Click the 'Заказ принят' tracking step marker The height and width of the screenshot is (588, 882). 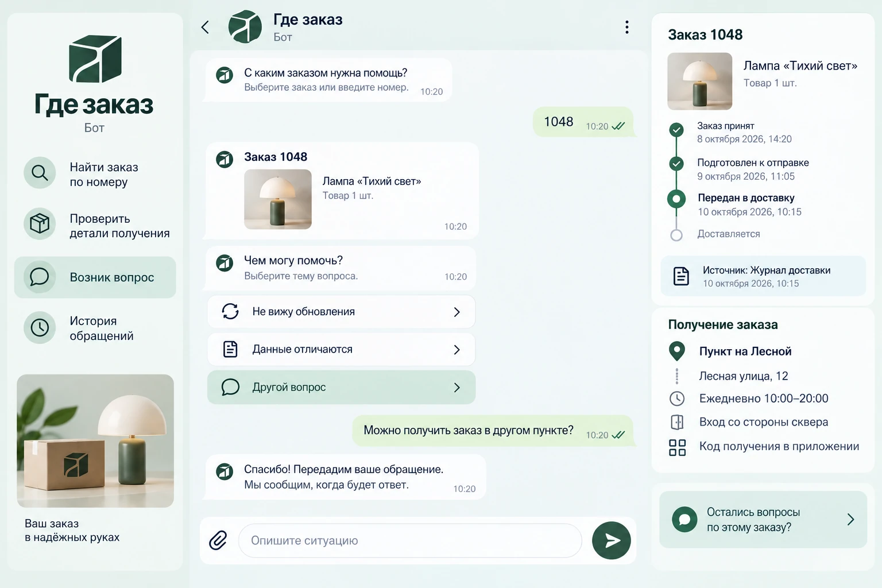[x=676, y=130]
